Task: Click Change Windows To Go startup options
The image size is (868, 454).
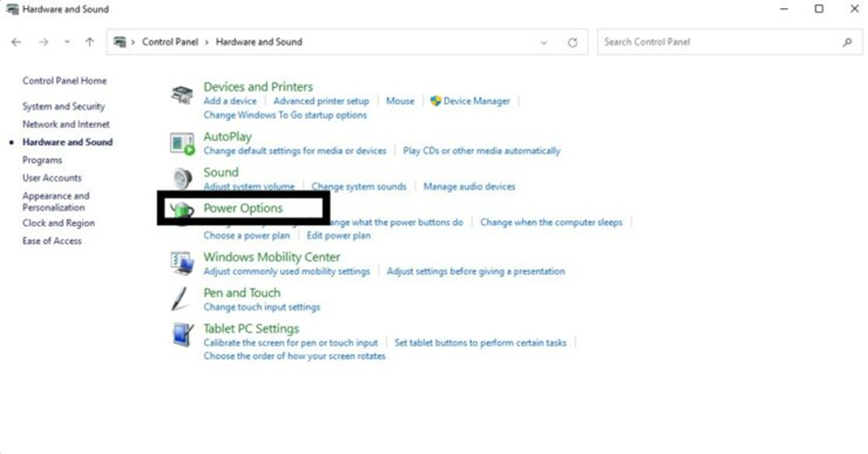Action: click(x=285, y=115)
